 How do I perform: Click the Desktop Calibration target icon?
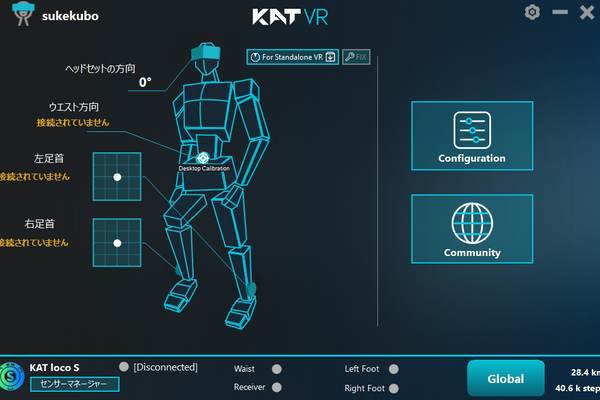[x=203, y=158]
